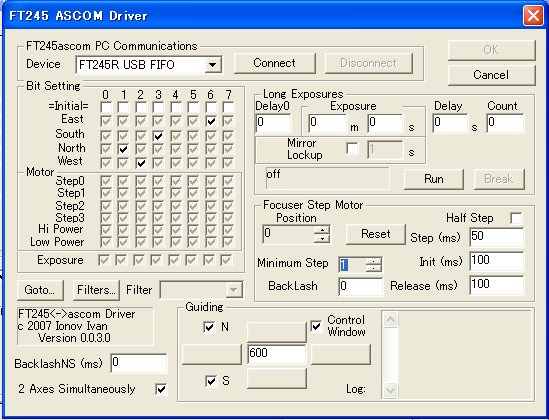Expand the Filter combo box
Viewport: 549px width, 420px height.
[234, 290]
